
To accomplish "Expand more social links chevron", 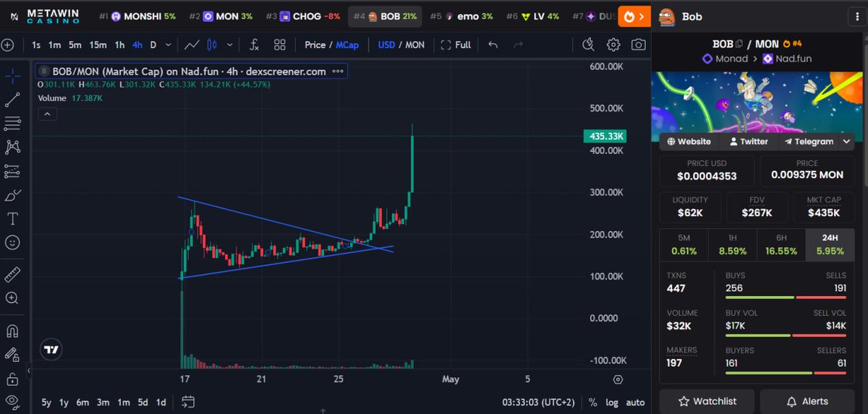I will click(x=846, y=142).
